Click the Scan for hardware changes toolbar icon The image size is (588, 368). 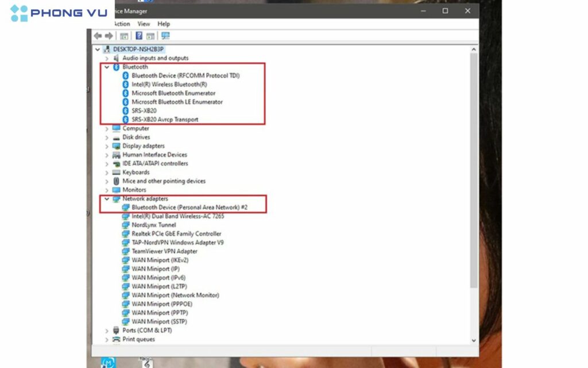tap(165, 36)
